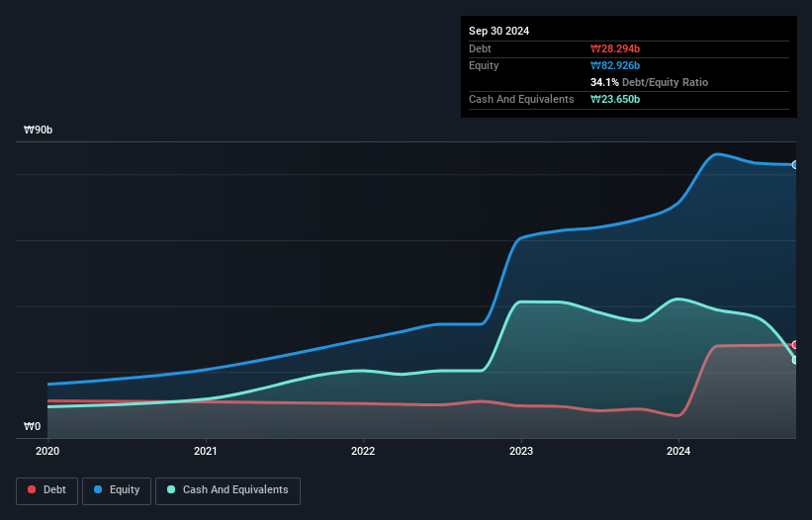This screenshot has width=812, height=520.
Task: Click the teal Cash legend dot
Action: click(x=171, y=489)
